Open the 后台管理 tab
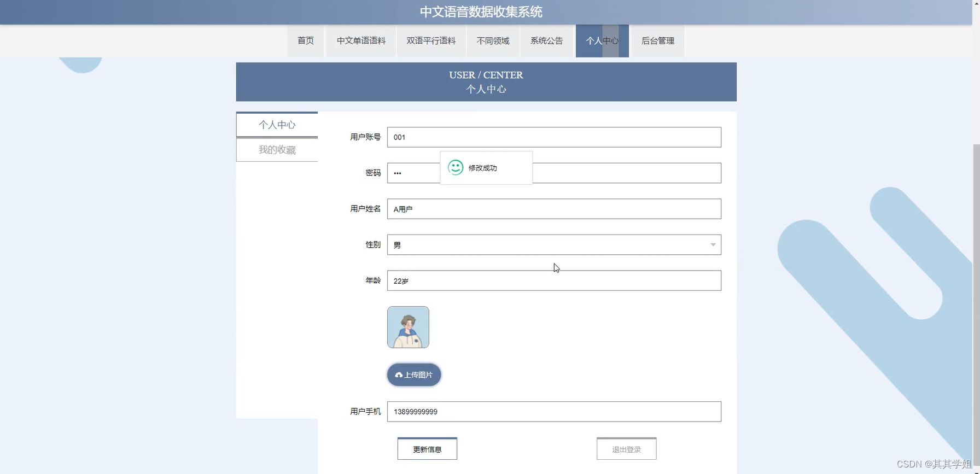The width and height of the screenshot is (980, 474). click(x=658, y=41)
